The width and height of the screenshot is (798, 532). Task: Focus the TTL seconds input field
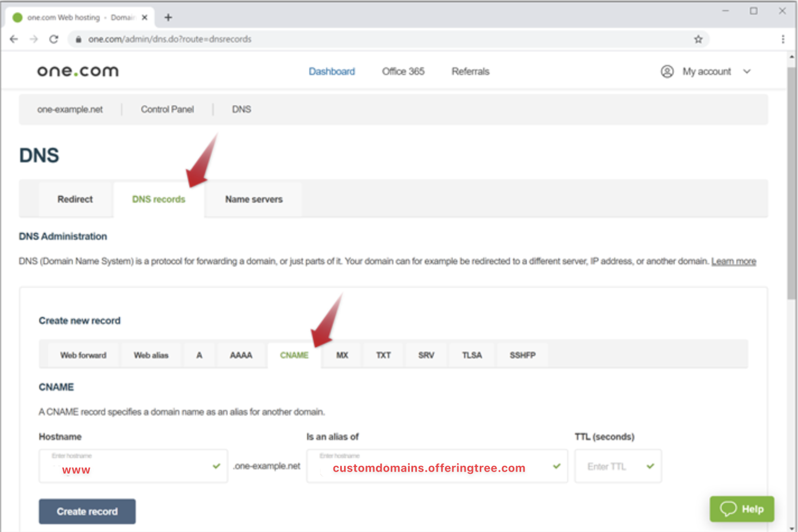pos(618,466)
